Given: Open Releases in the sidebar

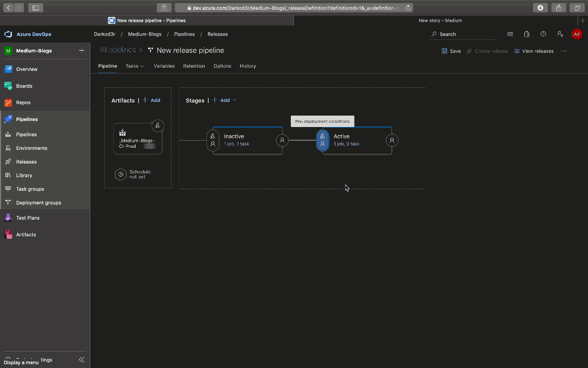Looking at the screenshot, I should tap(26, 162).
